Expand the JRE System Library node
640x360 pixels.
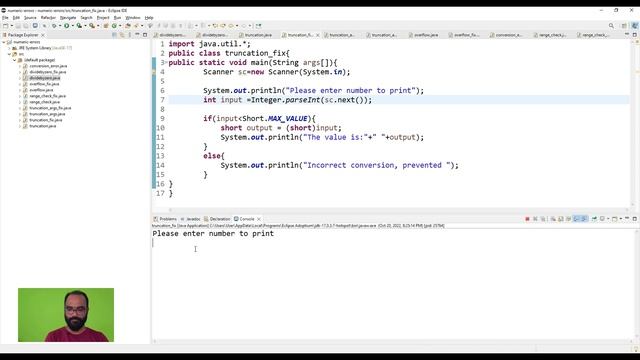[x=9, y=48]
